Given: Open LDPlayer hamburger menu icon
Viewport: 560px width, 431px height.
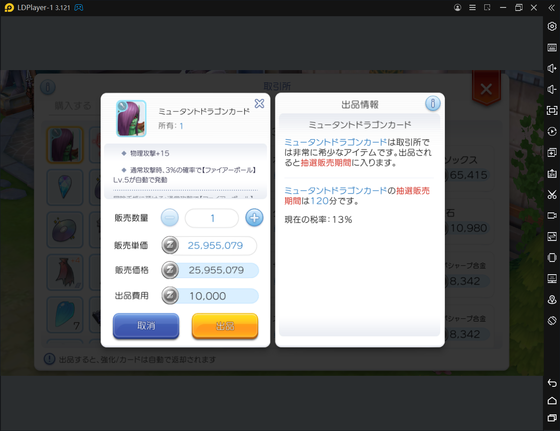Looking at the screenshot, I should [x=472, y=7].
